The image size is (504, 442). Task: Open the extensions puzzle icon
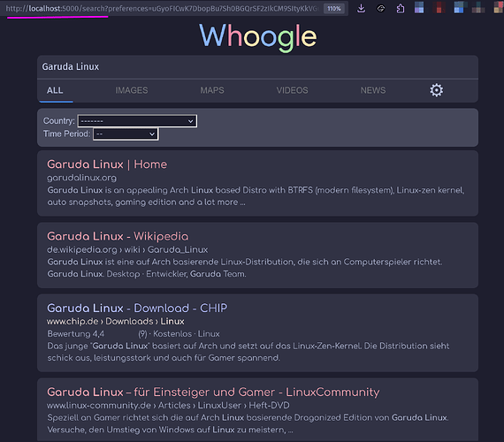(401, 8)
